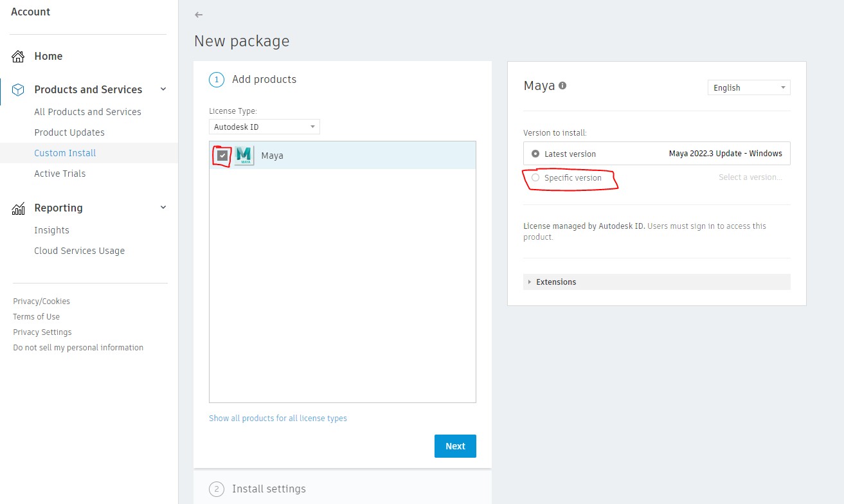Open the English language dropdown
This screenshot has height=504, width=844.
749,87
